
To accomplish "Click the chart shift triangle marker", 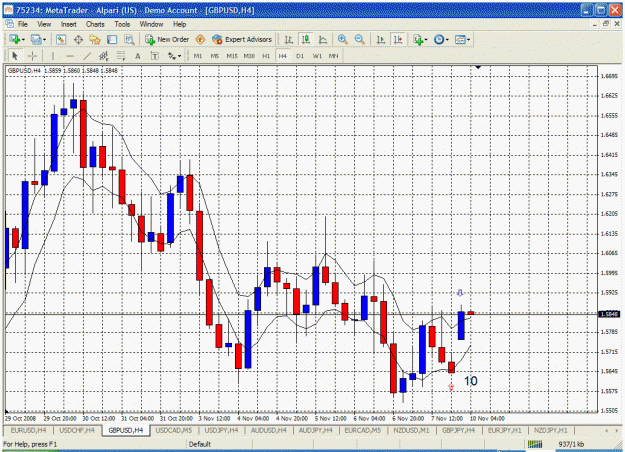I will [x=478, y=68].
